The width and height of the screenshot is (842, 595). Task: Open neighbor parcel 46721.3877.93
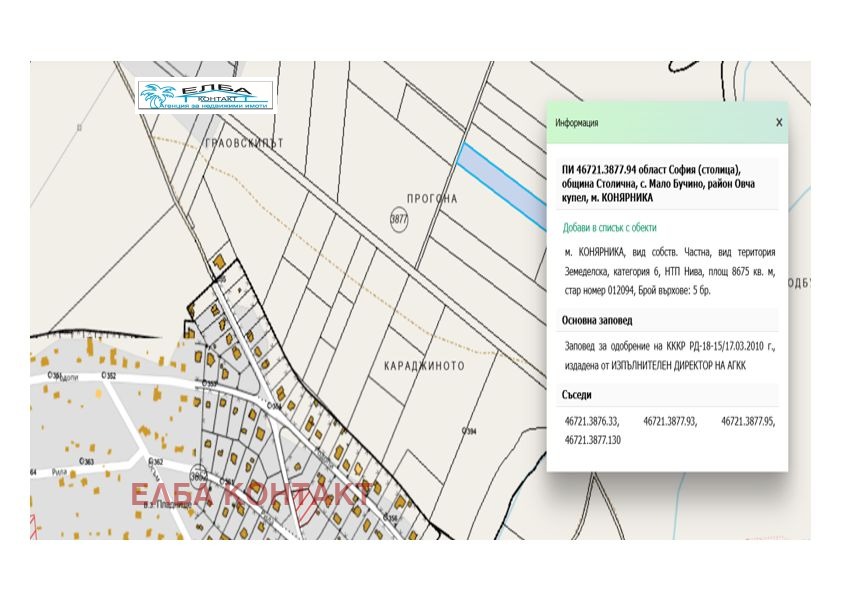point(669,422)
